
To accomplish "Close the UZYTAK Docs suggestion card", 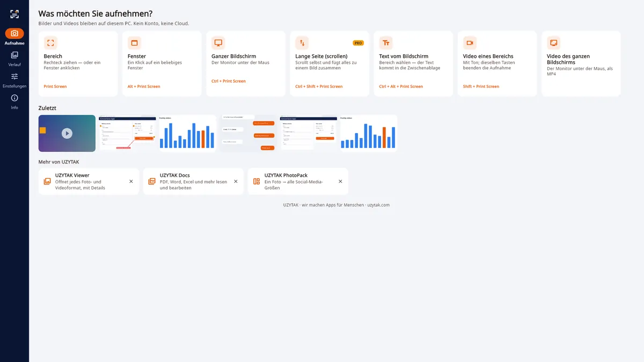I will click(x=236, y=181).
